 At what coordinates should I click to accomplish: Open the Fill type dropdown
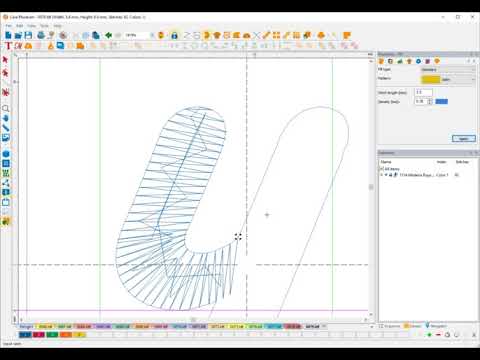447,70
